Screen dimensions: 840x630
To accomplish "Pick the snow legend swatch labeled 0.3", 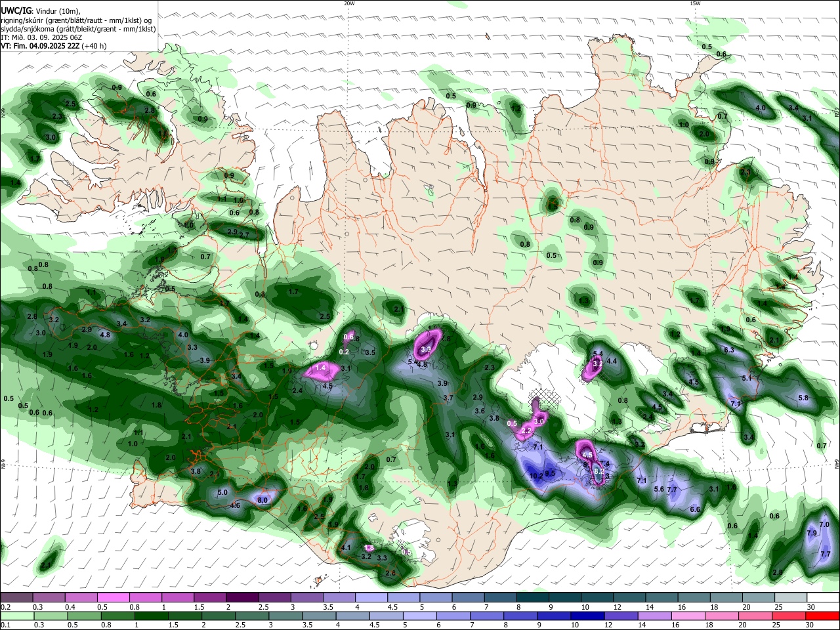I will (x=49, y=598).
